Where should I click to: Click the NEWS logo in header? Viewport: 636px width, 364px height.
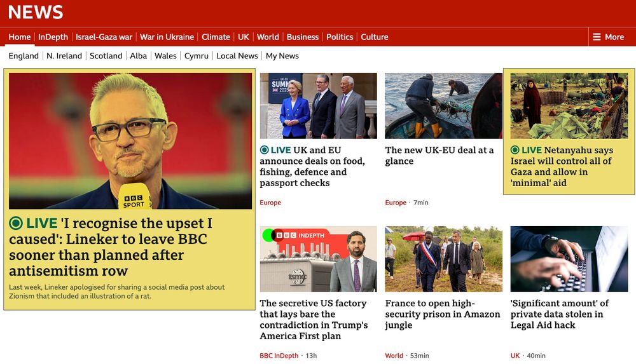36,12
